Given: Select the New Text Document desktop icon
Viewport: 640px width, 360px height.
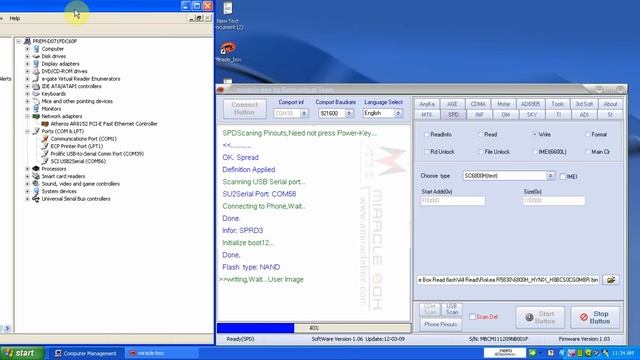Looking at the screenshot, I should click(228, 9).
